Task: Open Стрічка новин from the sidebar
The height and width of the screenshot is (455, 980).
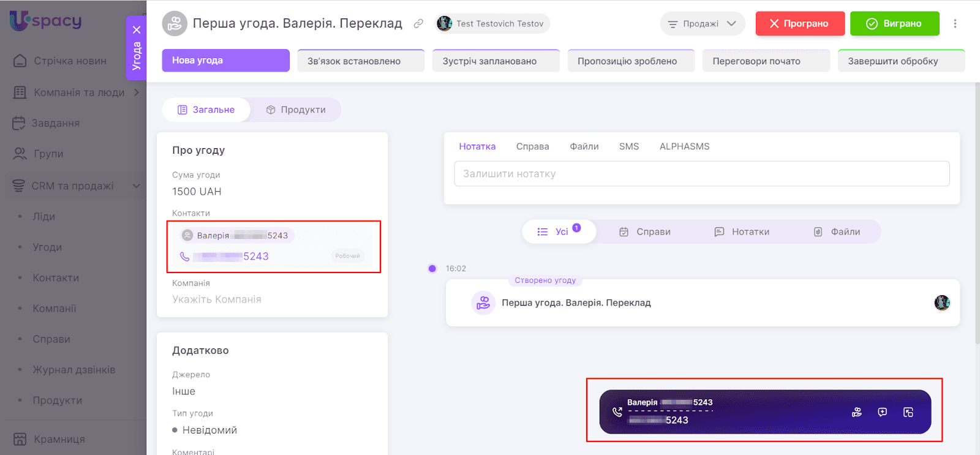Action: click(x=70, y=61)
